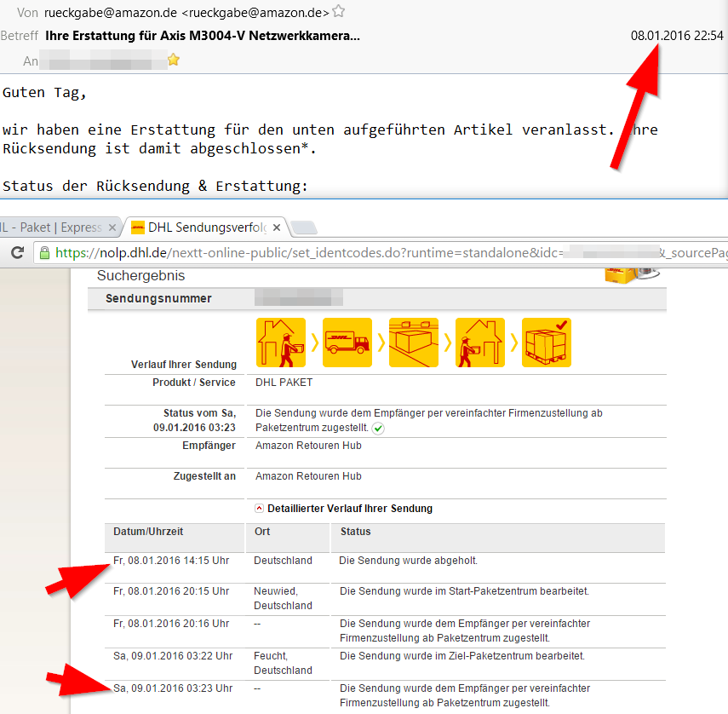Click Guten Tag greeting in email
Image resolution: width=728 pixels, height=714 pixels.
point(44,92)
